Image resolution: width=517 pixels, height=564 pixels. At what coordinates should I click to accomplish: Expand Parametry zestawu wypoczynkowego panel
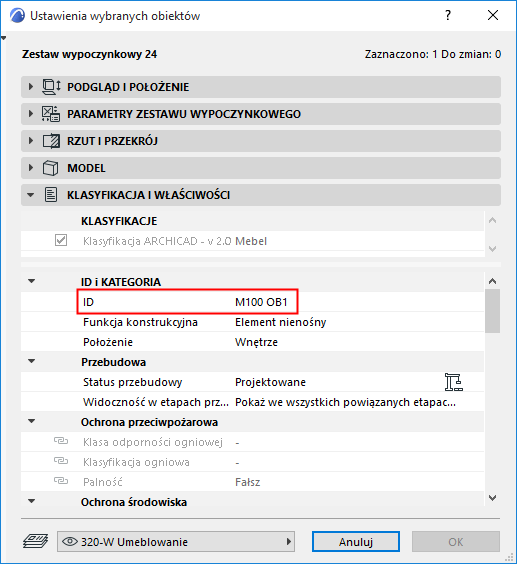point(31,114)
